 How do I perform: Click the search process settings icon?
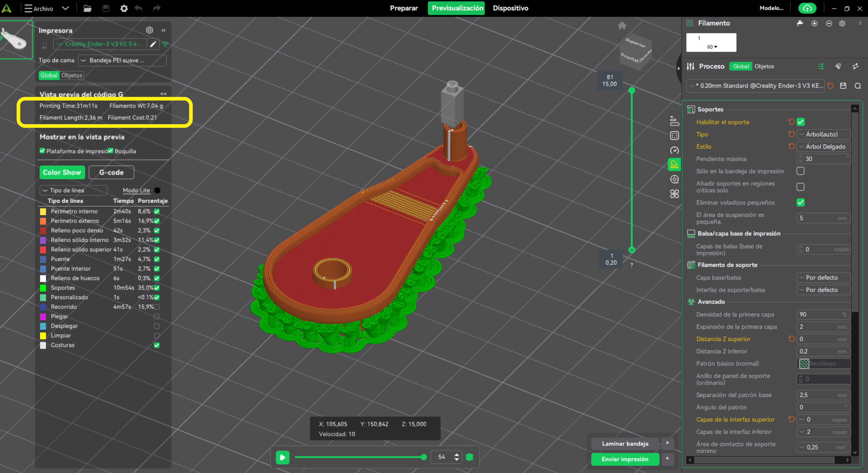click(858, 86)
